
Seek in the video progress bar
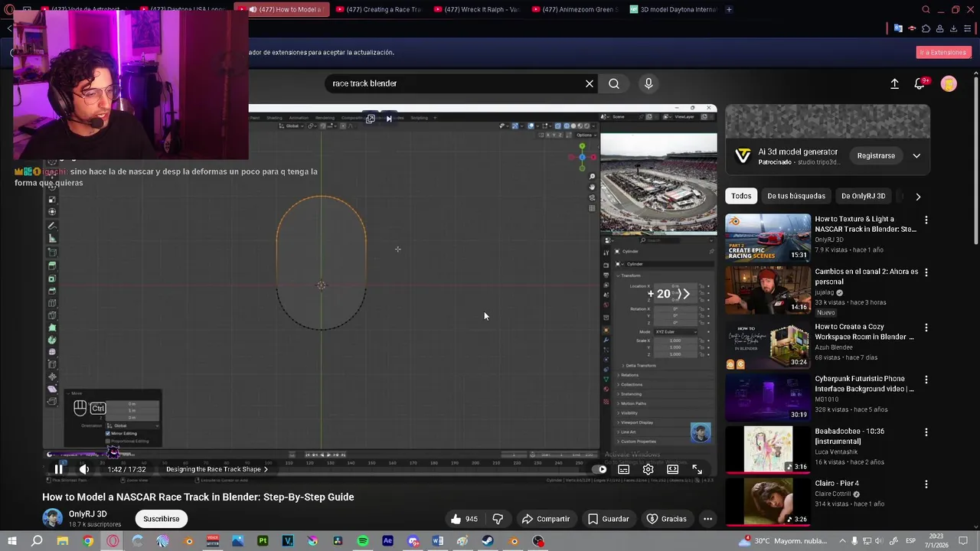tap(380, 454)
